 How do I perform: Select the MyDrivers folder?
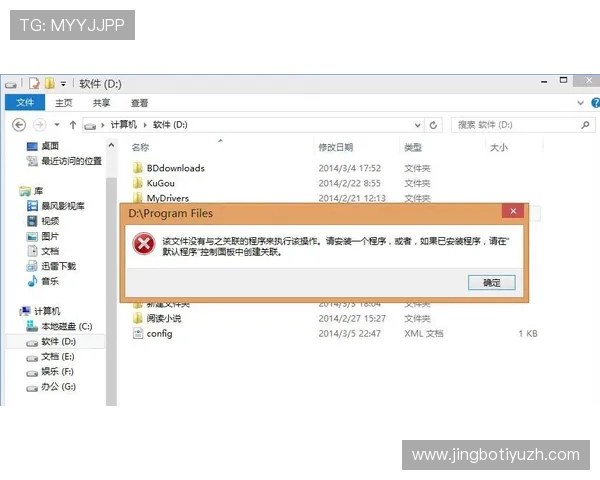(168, 198)
